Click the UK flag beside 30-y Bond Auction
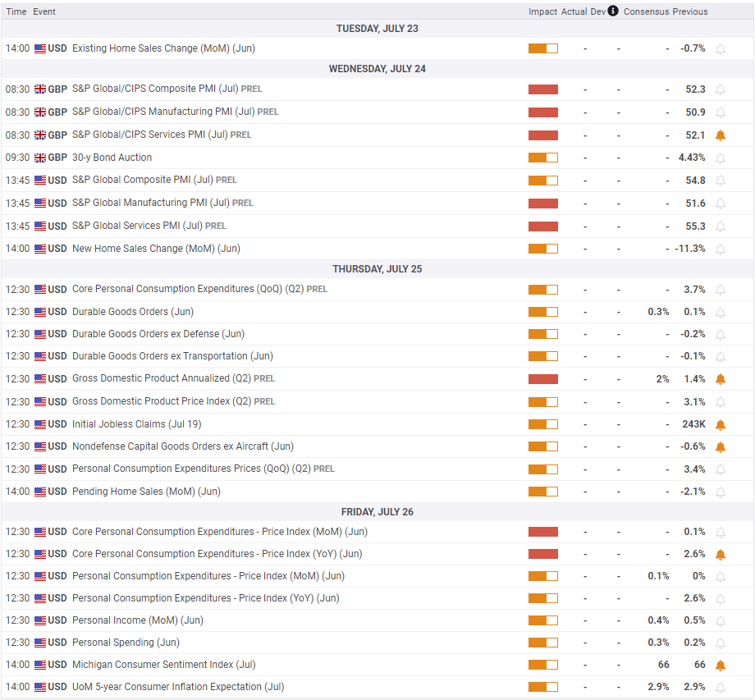The height and width of the screenshot is (700, 755). 40,158
